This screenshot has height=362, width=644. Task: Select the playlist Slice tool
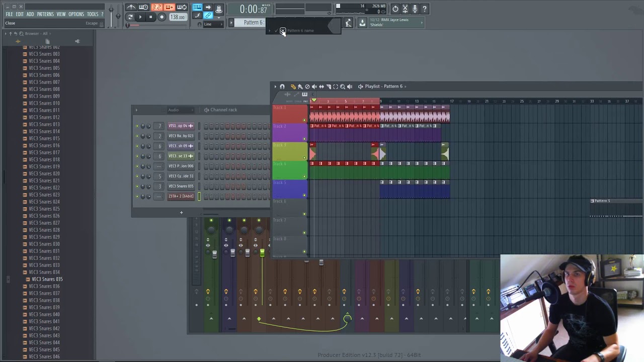329,86
